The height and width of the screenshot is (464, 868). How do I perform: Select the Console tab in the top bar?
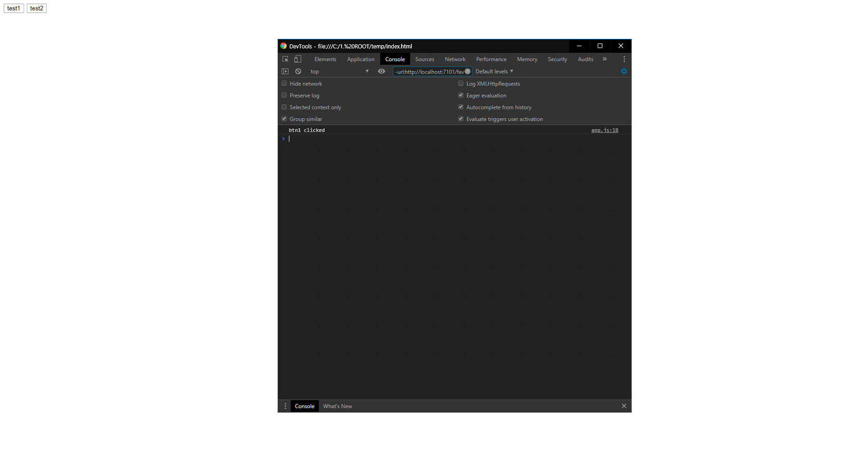pyautogui.click(x=395, y=59)
